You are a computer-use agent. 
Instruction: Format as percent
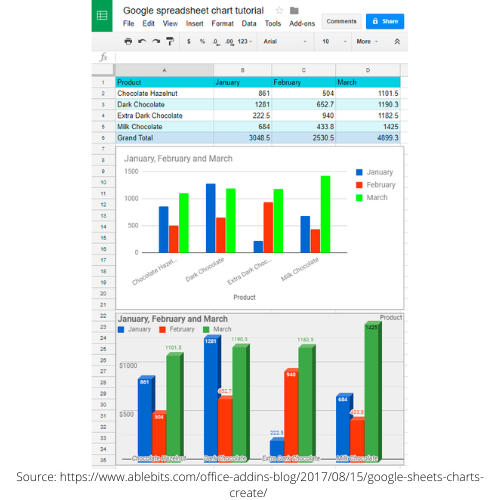[202, 41]
